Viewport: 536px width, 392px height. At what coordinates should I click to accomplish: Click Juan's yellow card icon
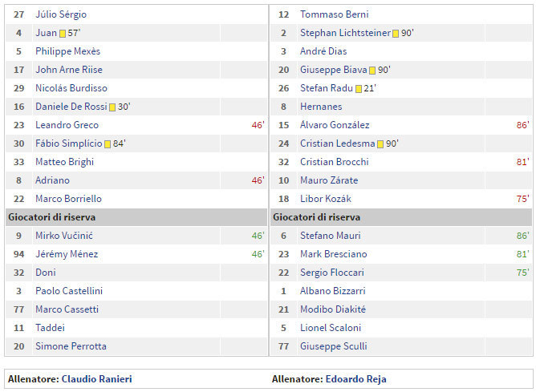point(63,34)
